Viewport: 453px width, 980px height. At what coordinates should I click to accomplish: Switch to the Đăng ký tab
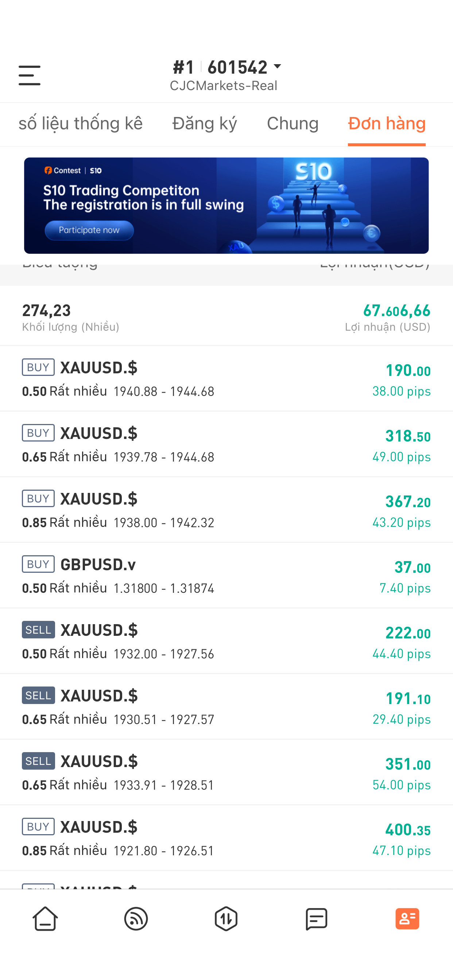(x=204, y=123)
